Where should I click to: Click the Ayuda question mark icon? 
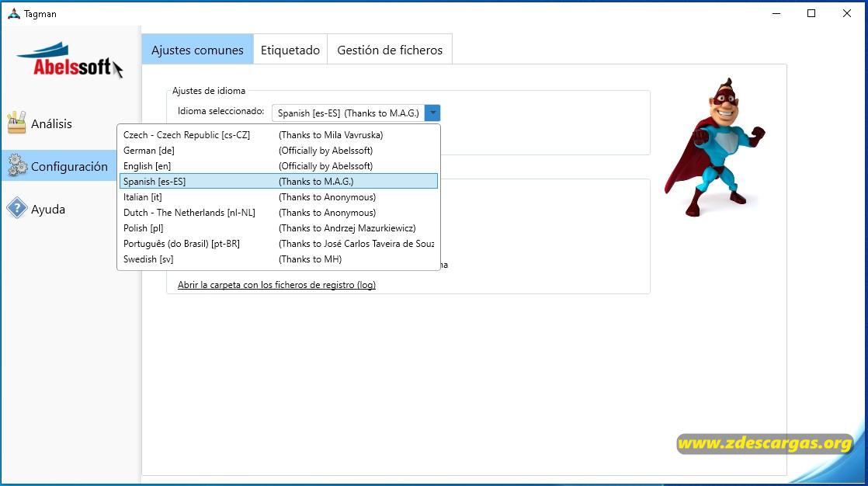[x=17, y=208]
